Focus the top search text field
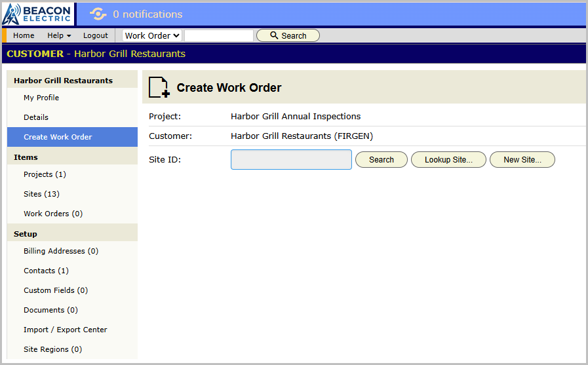The height and width of the screenshot is (365, 588). click(219, 35)
